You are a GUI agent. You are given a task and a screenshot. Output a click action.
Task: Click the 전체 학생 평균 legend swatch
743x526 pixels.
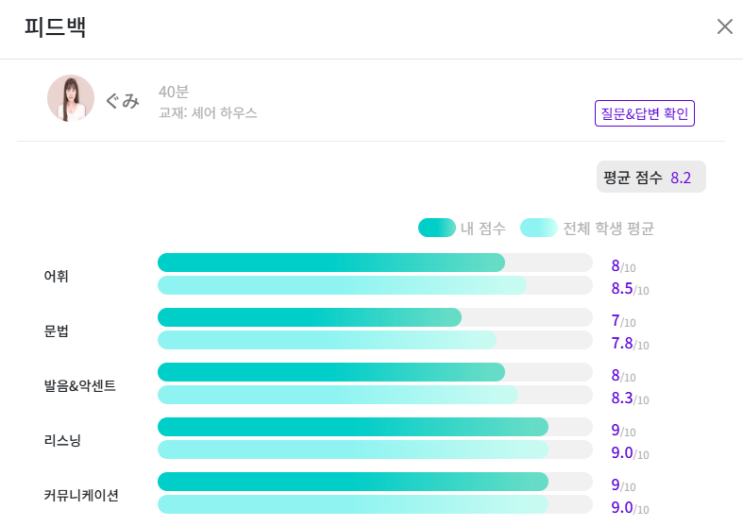(x=538, y=228)
